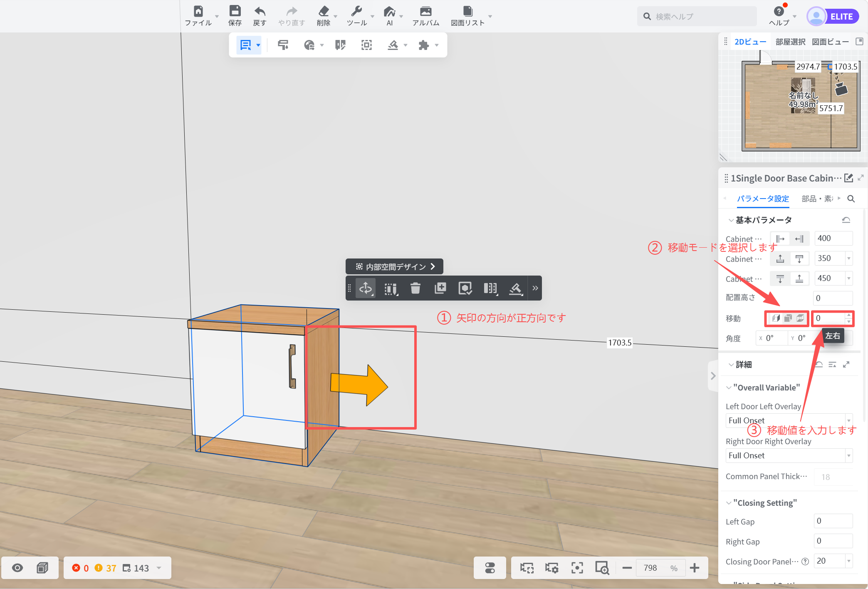Image resolution: width=868 pixels, height=589 pixels.
Task: Click the 保存 (Save) button
Action: 235,16
